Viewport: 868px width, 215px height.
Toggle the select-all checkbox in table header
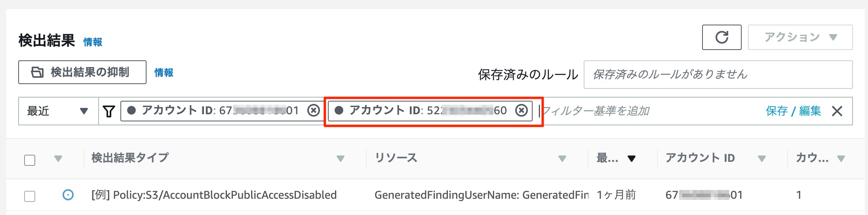click(30, 160)
